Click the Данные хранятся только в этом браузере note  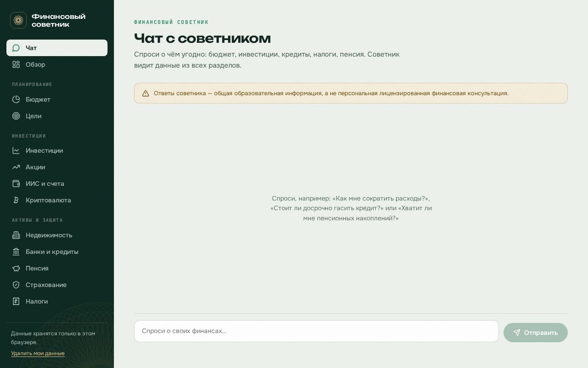click(53, 338)
